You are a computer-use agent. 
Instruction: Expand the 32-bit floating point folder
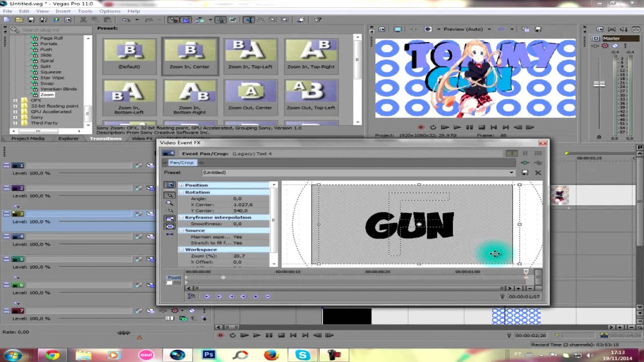(x=15, y=106)
